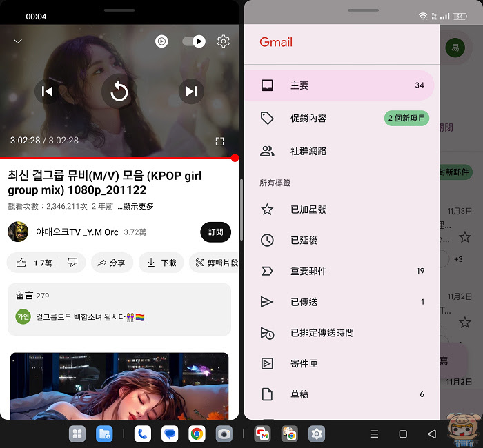Expand description via 顯示更多
Viewport: 483px width, 448px height.
pyautogui.click(x=135, y=206)
